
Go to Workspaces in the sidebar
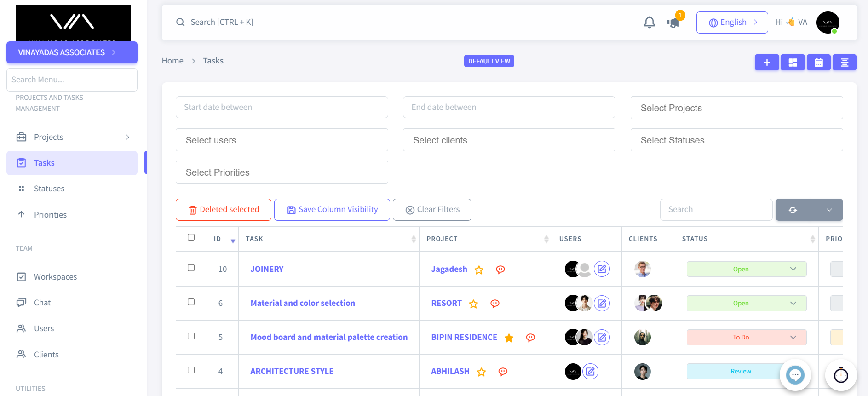pyautogui.click(x=55, y=277)
